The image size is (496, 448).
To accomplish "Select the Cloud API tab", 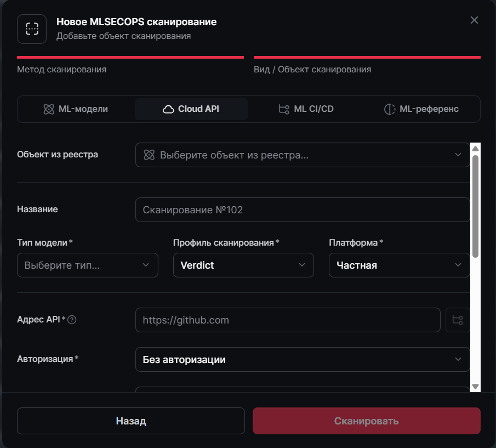I will [191, 109].
